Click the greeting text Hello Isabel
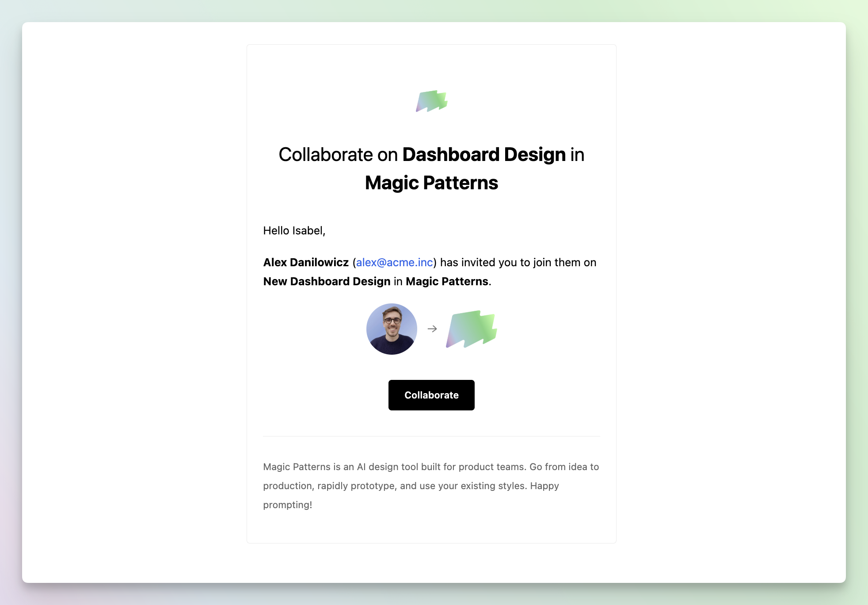This screenshot has width=868, height=605. tap(294, 230)
